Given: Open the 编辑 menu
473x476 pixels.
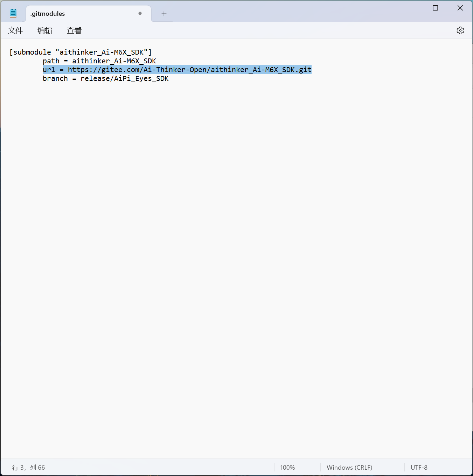Looking at the screenshot, I should click(45, 30).
